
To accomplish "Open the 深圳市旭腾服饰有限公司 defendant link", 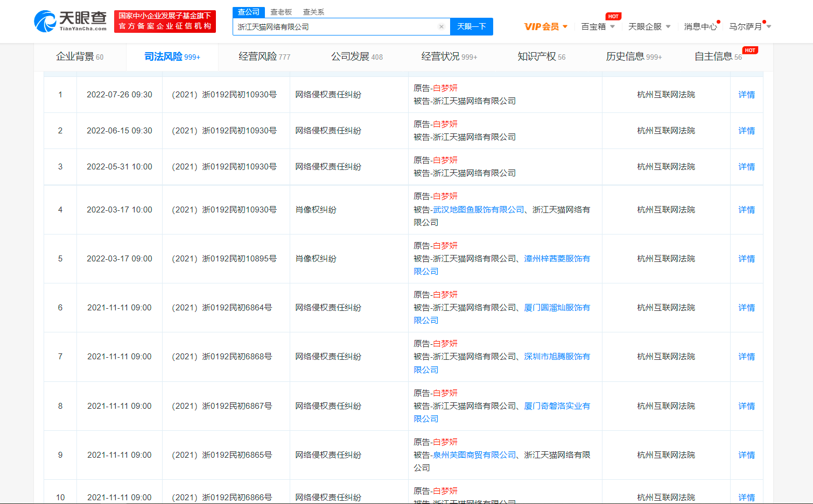I will [557, 357].
